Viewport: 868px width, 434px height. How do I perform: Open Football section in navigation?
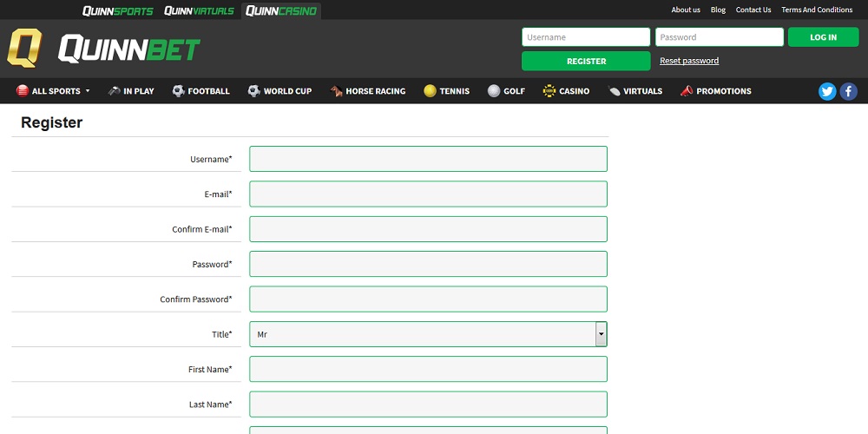(x=201, y=91)
